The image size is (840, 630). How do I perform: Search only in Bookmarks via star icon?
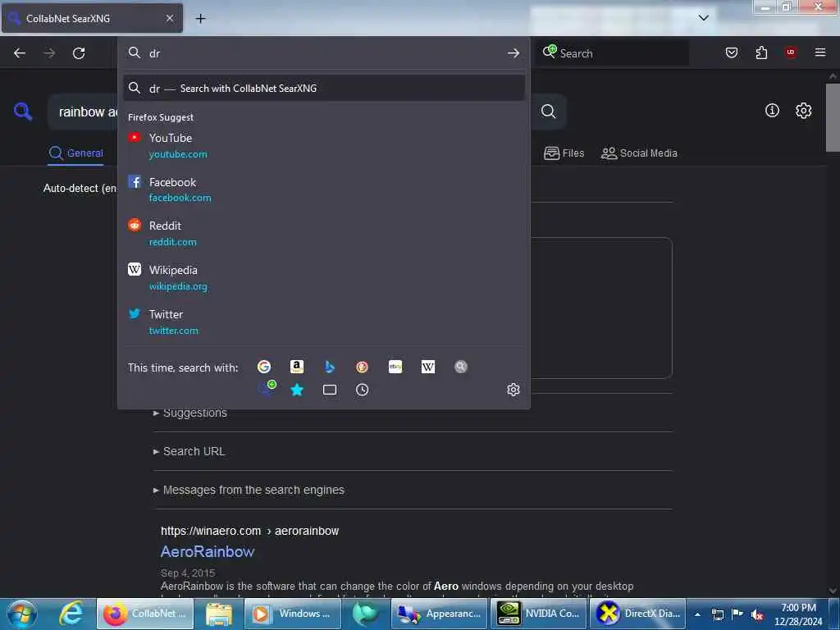coord(297,390)
